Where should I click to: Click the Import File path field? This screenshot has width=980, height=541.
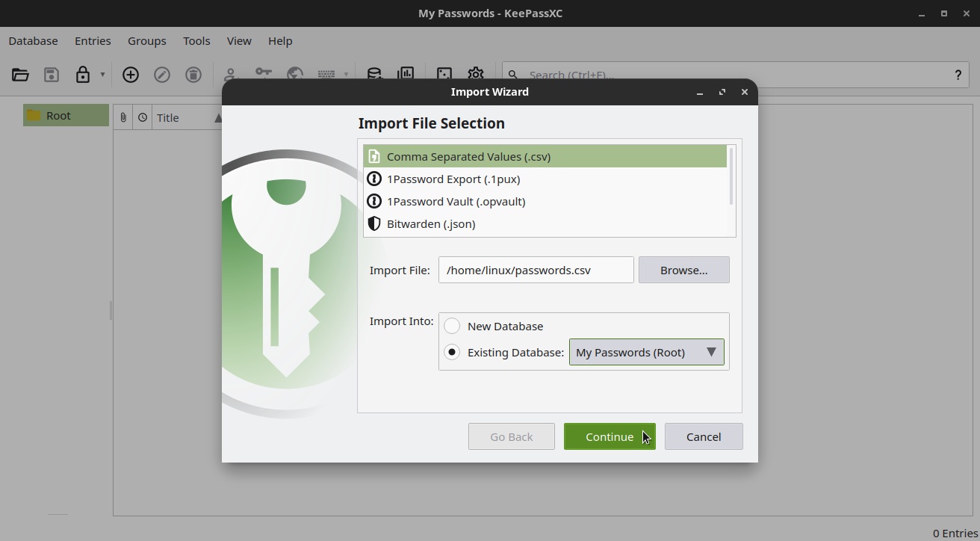[x=536, y=270]
